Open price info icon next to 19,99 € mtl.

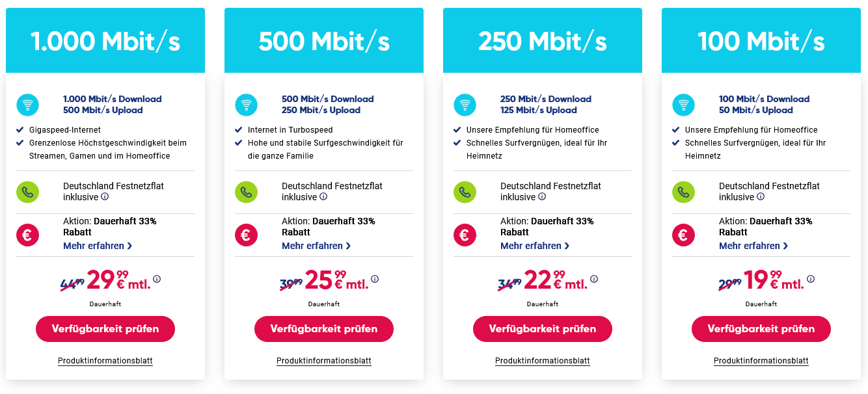click(x=811, y=280)
